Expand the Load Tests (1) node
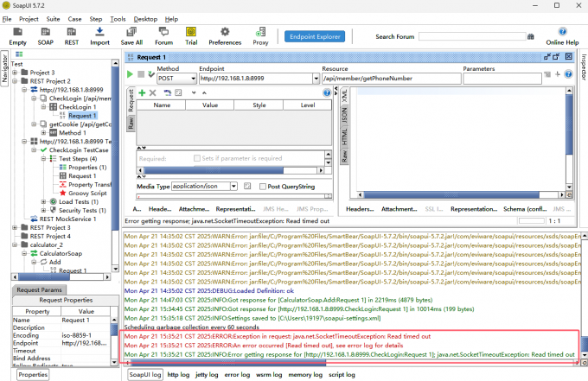This screenshot has height=381, width=588. point(43,201)
